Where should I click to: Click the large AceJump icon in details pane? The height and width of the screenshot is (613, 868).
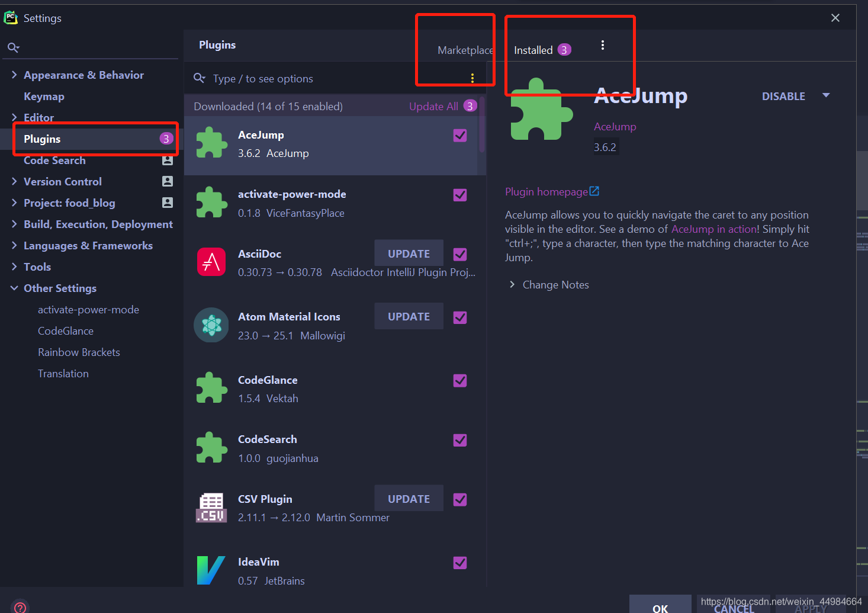pyautogui.click(x=541, y=110)
